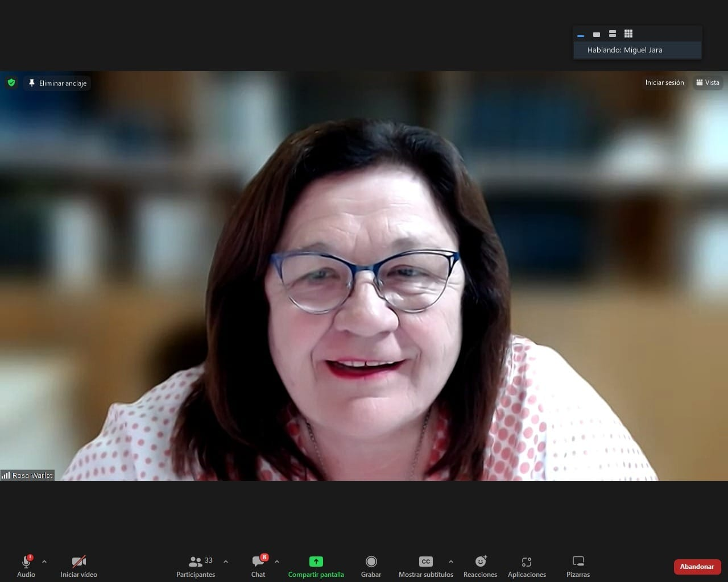Image resolution: width=728 pixels, height=582 pixels.
Task: Click the pinned Rosa Warlet video
Action: tap(364, 276)
